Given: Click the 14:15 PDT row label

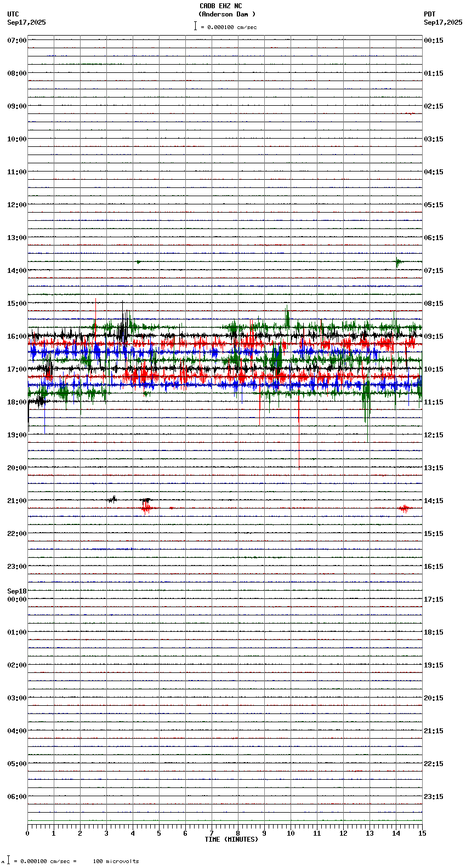Looking at the screenshot, I should click(434, 501).
